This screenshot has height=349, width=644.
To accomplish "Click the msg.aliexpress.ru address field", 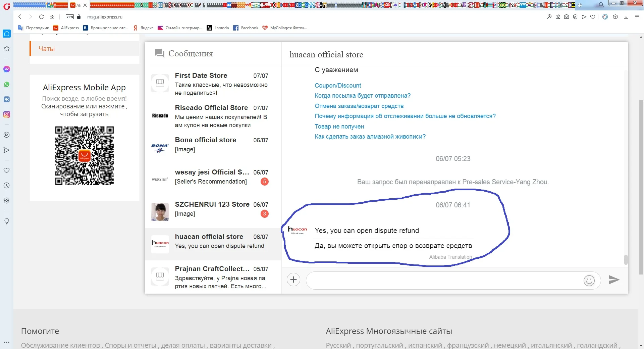I will (105, 17).
